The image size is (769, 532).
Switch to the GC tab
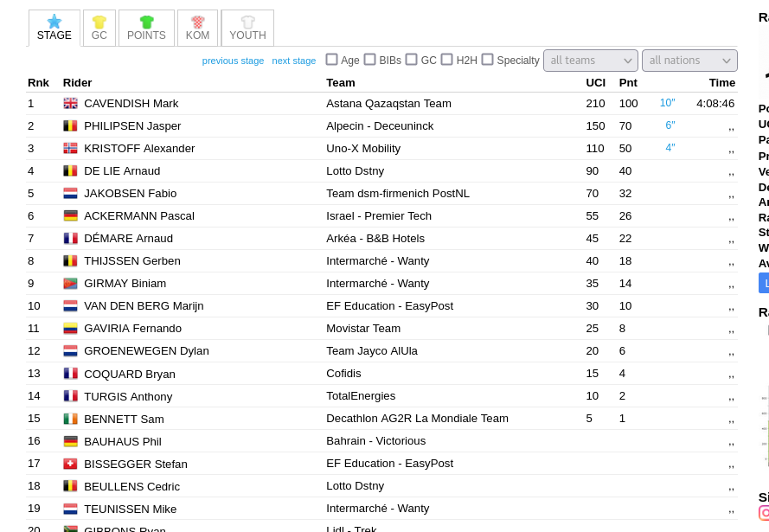click(x=99, y=29)
